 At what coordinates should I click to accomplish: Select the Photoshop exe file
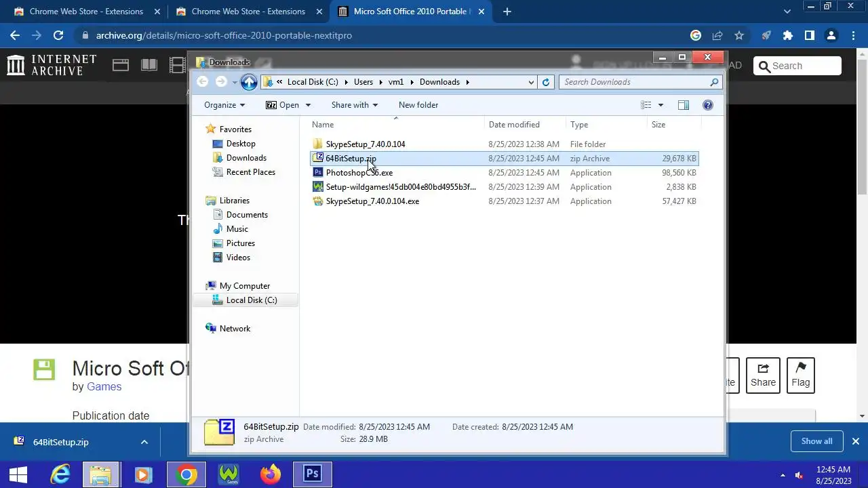pyautogui.click(x=359, y=173)
